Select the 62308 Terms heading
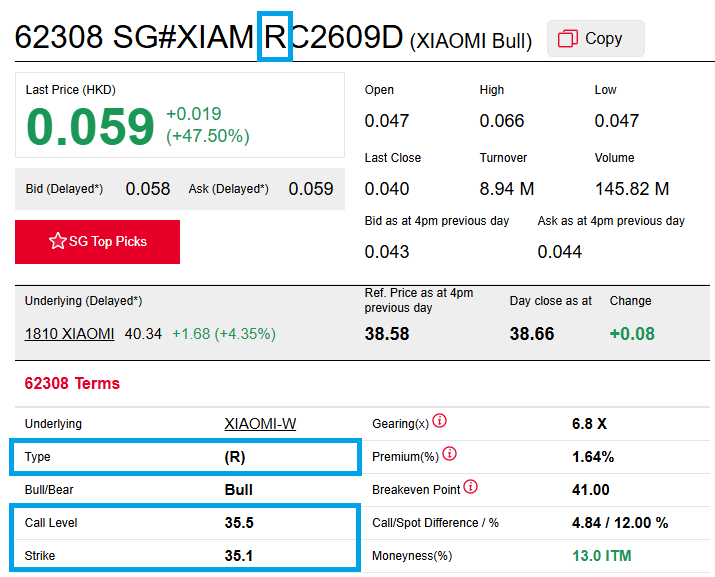The image size is (715, 577). [72, 383]
